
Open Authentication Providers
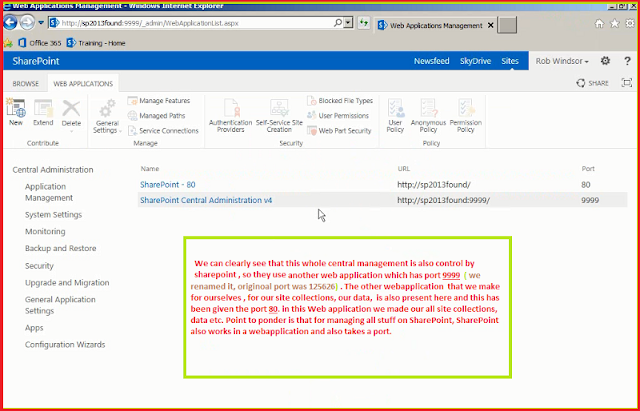[x=231, y=116]
